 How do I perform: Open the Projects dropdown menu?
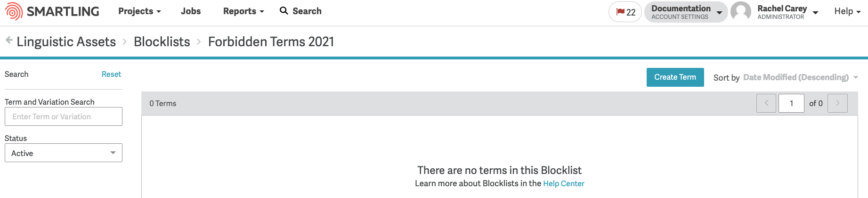[x=139, y=11]
